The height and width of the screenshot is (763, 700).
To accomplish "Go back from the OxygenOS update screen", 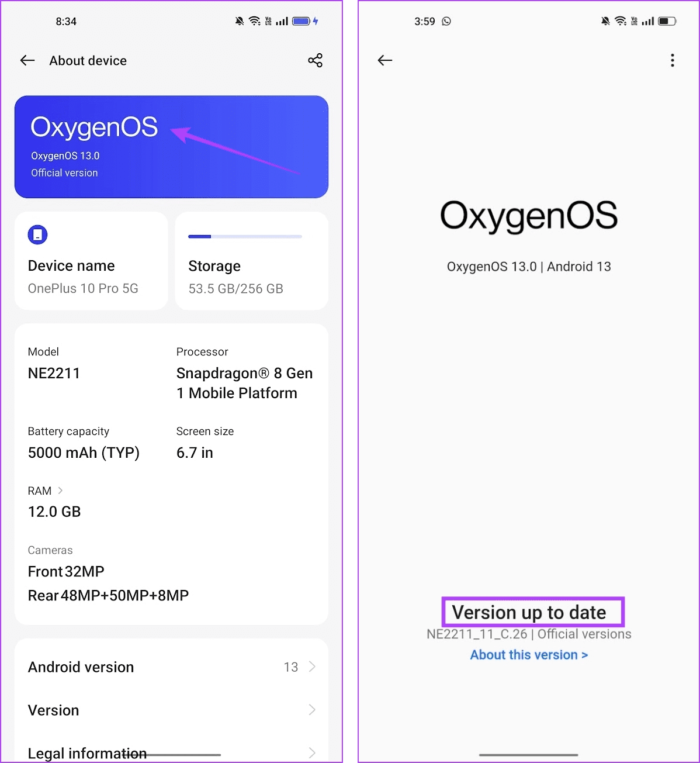I will (x=384, y=60).
